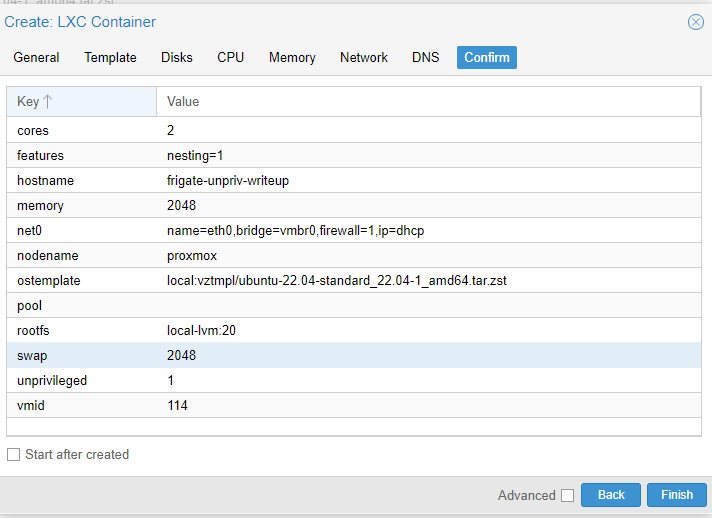The width and height of the screenshot is (712, 518).
Task: Click the vmid value 114
Action: coord(178,405)
